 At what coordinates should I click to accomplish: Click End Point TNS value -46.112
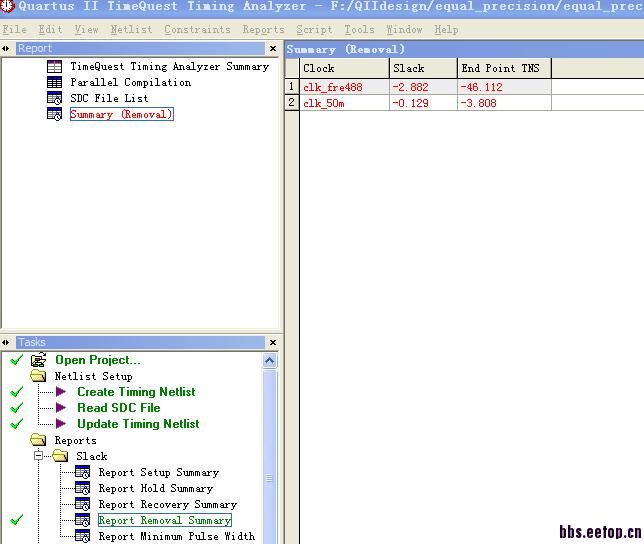pos(504,87)
